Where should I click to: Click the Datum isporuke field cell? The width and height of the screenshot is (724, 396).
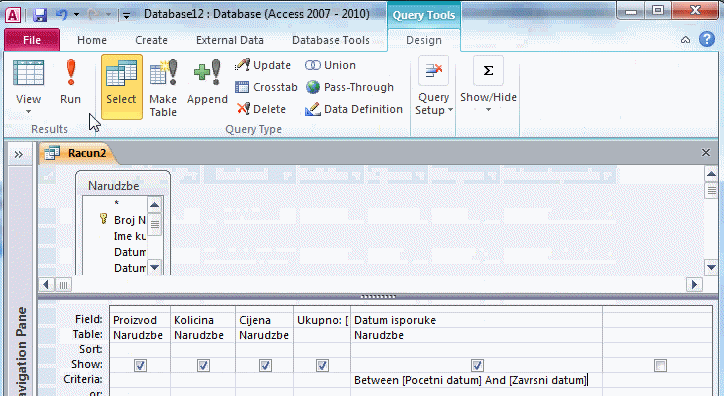477,320
